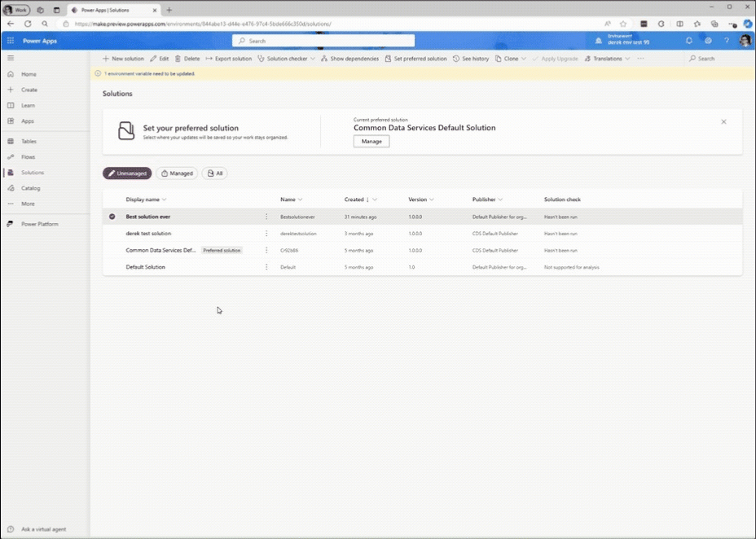
Task: Open Flows in the left sidebar
Action: click(28, 157)
